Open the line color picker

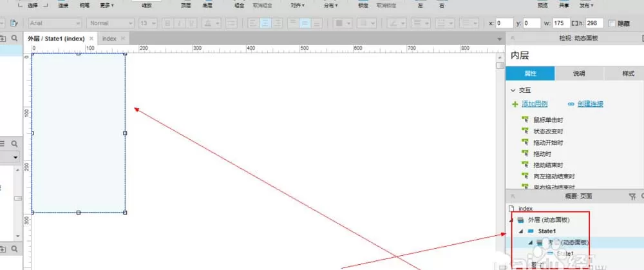pyautogui.click(x=397, y=23)
